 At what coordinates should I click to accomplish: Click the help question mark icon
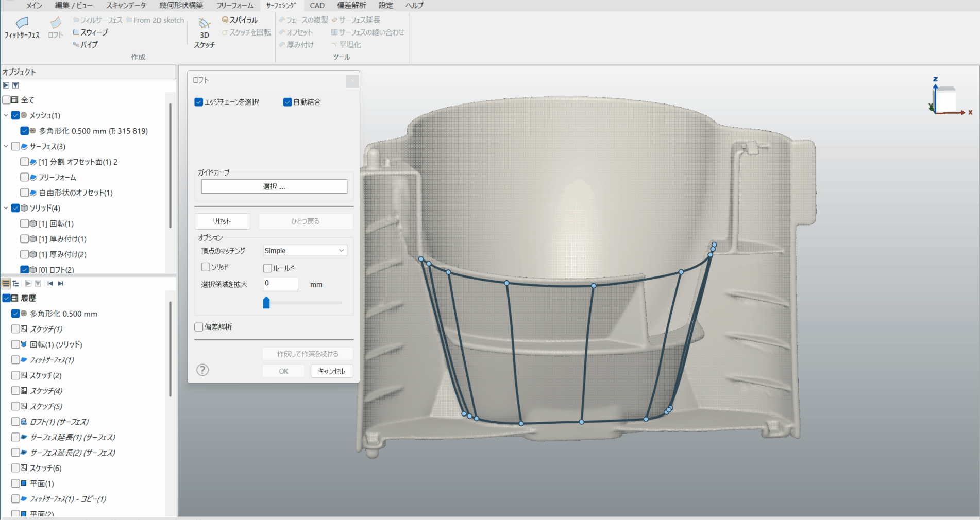tap(202, 370)
